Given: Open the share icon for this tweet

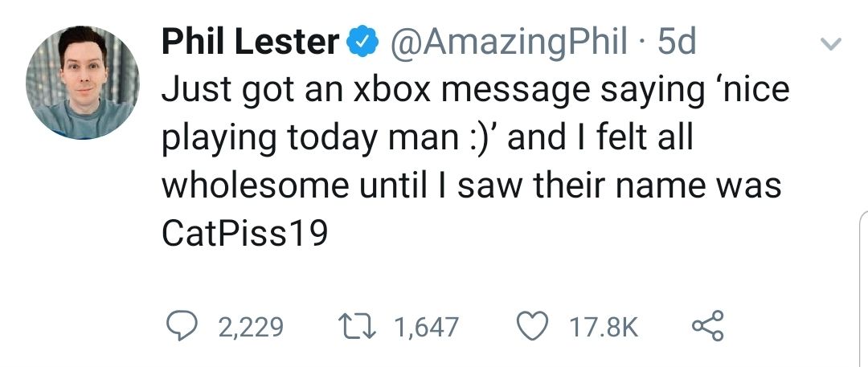Looking at the screenshot, I should point(708,325).
